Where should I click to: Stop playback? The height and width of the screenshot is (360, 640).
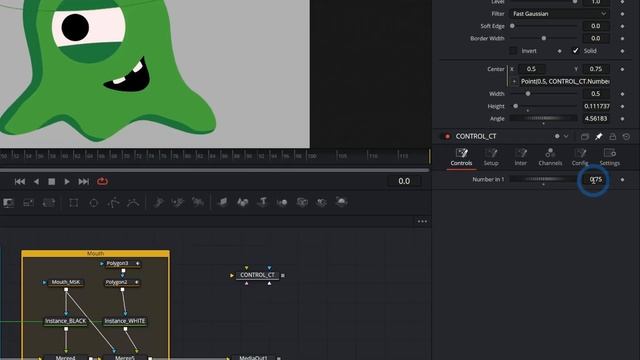51,182
